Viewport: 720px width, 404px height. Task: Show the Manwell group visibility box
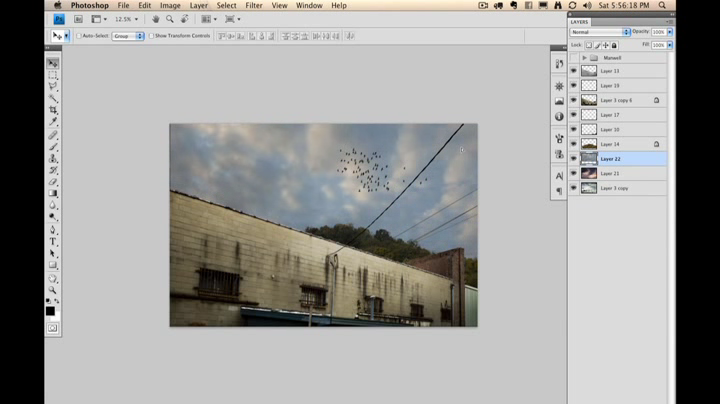574,58
